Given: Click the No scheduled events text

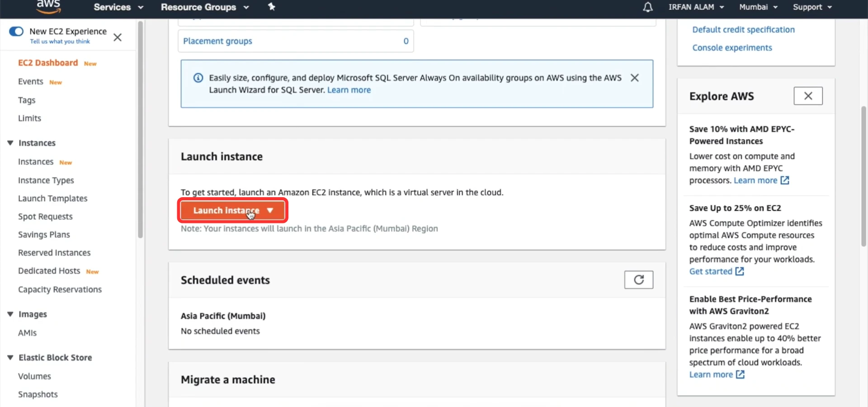Looking at the screenshot, I should tap(220, 331).
